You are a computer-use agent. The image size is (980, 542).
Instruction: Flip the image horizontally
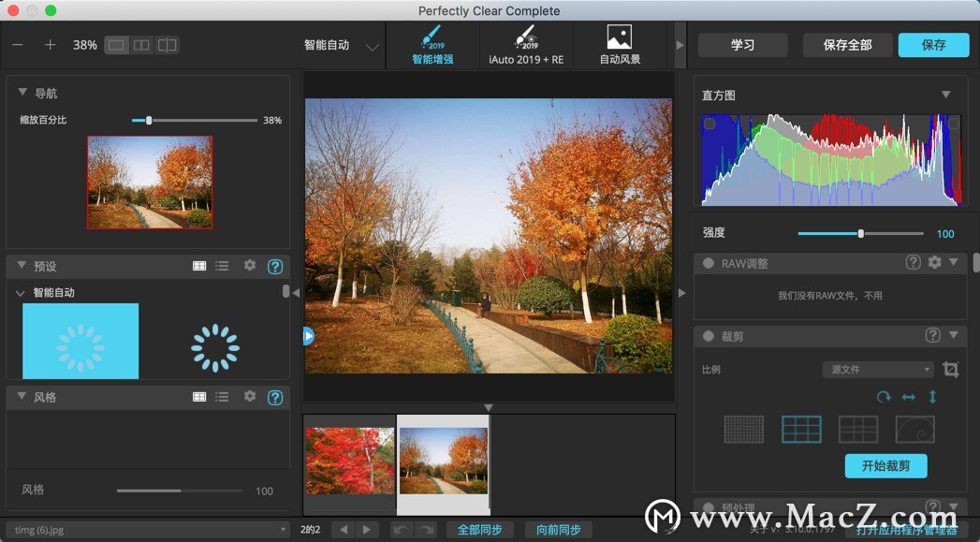[908, 397]
